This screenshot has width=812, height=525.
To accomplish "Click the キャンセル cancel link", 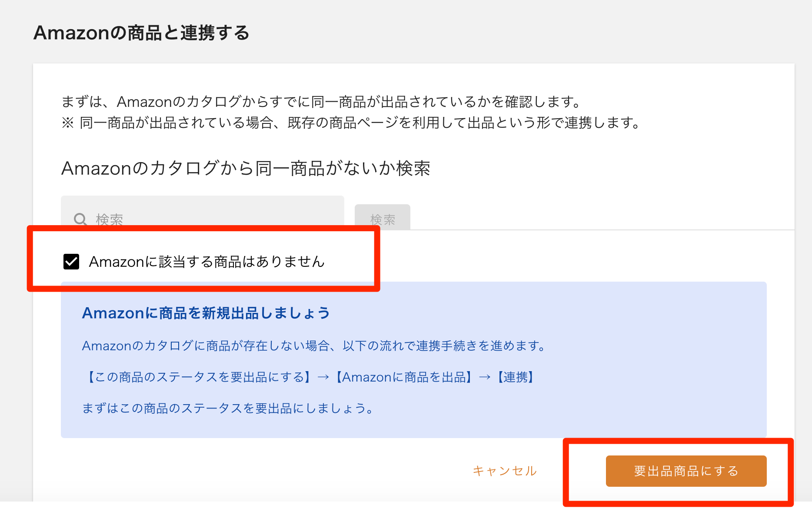I will (505, 471).
